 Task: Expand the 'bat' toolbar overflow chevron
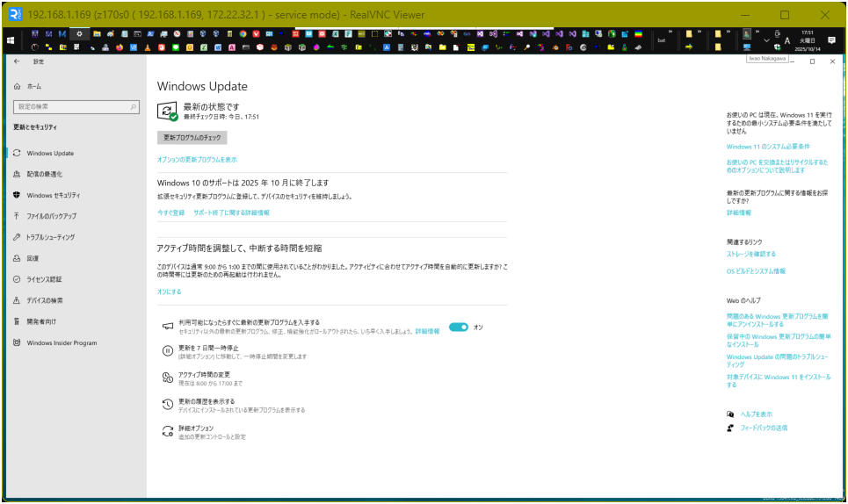pyautogui.click(x=670, y=32)
